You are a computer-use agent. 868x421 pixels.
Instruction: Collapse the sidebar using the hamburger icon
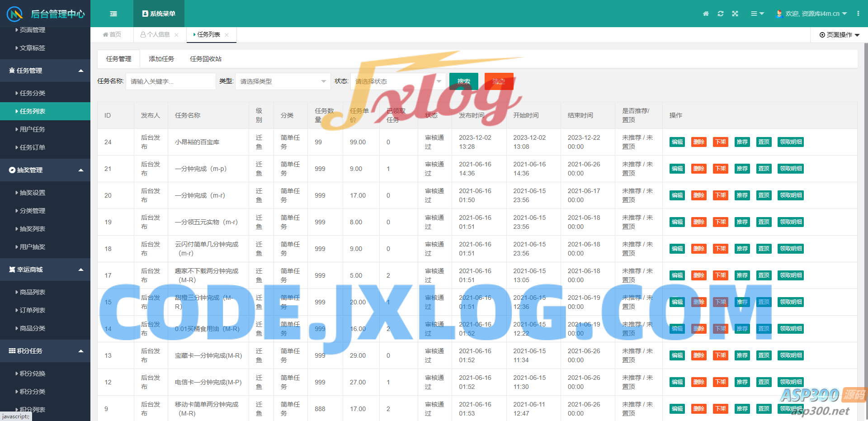(x=113, y=14)
